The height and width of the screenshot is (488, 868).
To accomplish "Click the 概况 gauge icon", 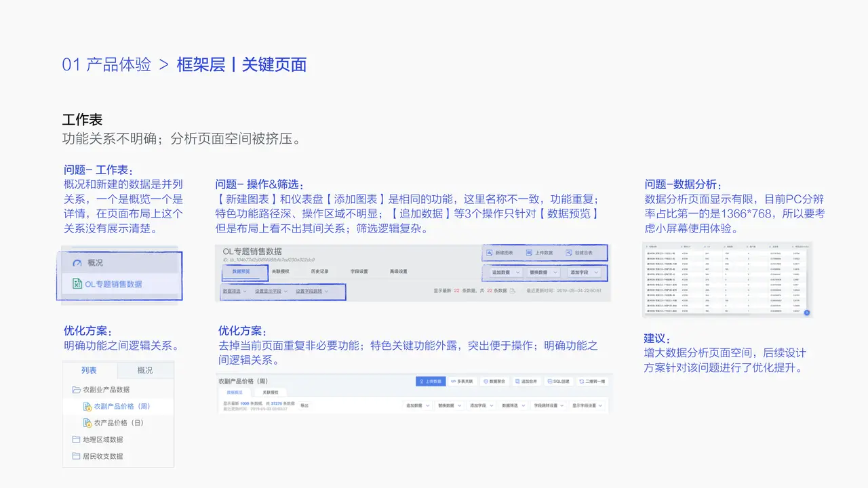I will point(76,263).
